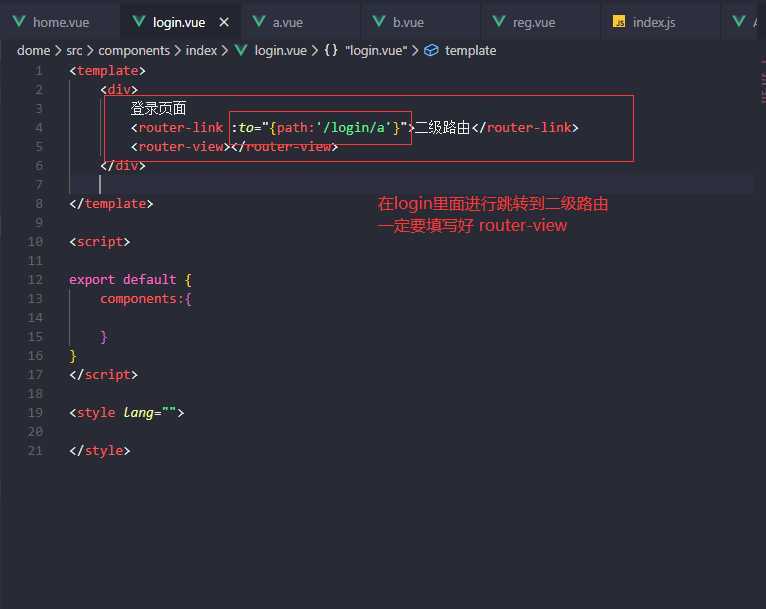Select the login.vue editor tab
The height and width of the screenshot is (609, 766).
pos(179,22)
